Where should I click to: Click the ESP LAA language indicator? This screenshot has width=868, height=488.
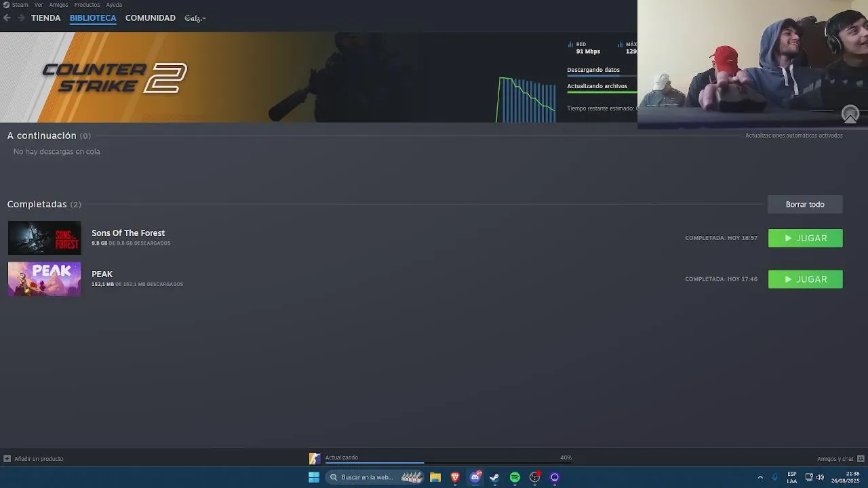pos(792,477)
